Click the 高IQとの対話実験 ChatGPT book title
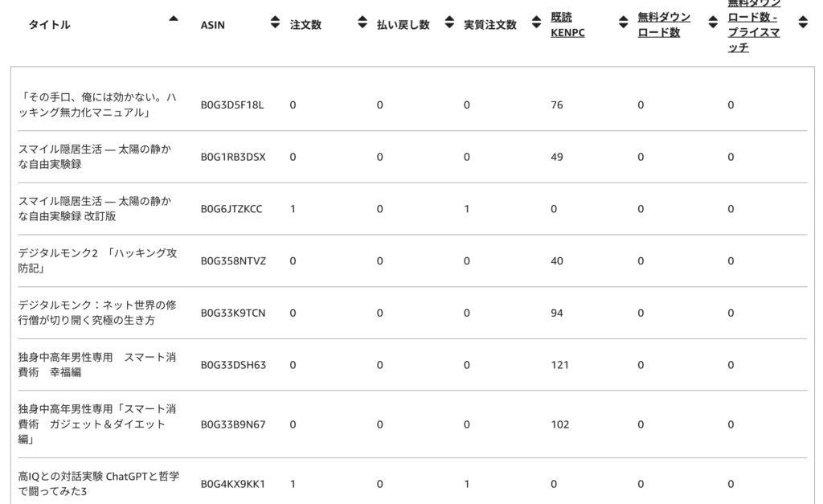Screen dimensions: 823x504 pyautogui.click(x=98, y=484)
